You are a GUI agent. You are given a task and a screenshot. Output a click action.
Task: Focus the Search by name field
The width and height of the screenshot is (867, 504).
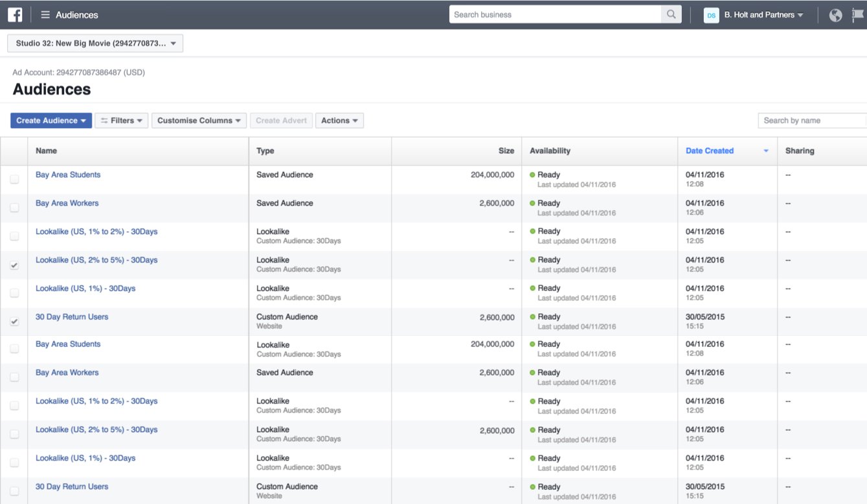click(x=811, y=120)
